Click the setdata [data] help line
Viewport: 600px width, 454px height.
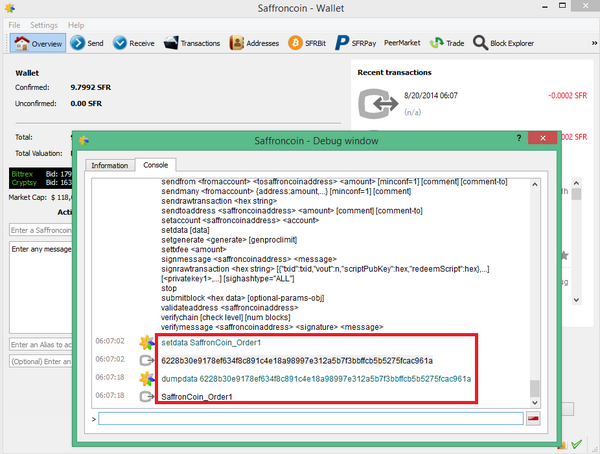(185, 230)
